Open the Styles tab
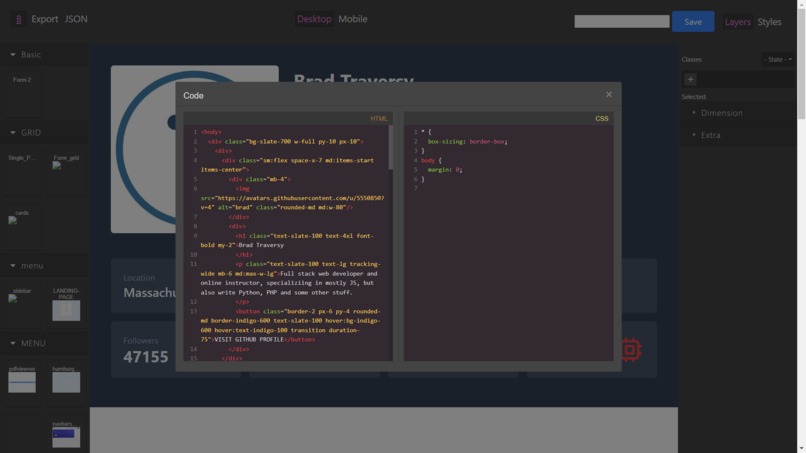The image size is (806, 453). click(x=769, y=22)
